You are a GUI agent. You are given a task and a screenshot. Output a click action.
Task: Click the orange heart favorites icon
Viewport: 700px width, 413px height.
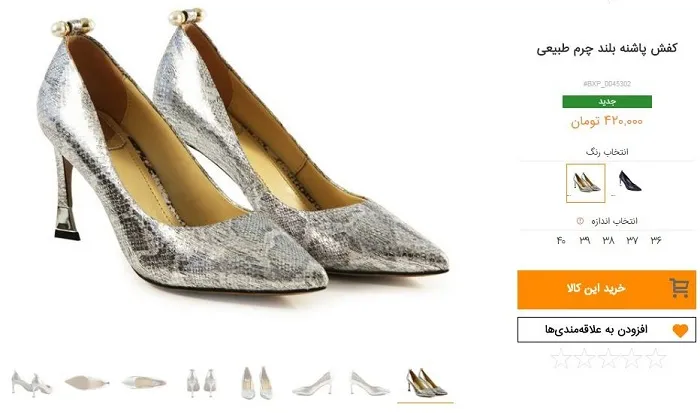(680, 330)
